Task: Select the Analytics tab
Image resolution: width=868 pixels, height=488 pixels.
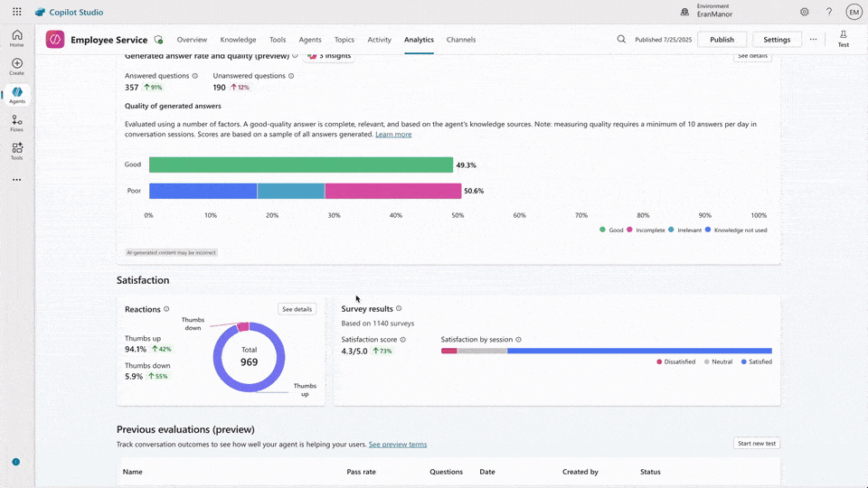Action: 419,40
